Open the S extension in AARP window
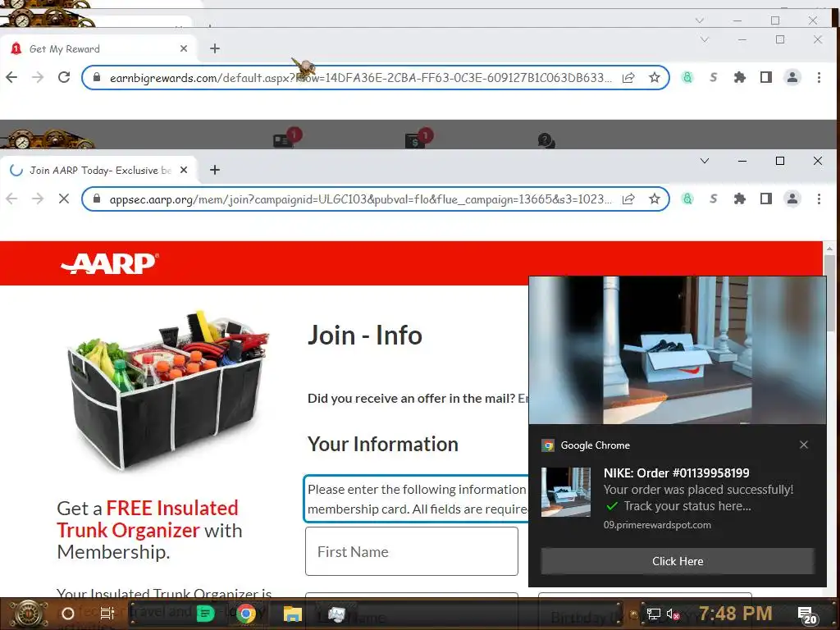The image size is (840, 630). tap(713, 199)
